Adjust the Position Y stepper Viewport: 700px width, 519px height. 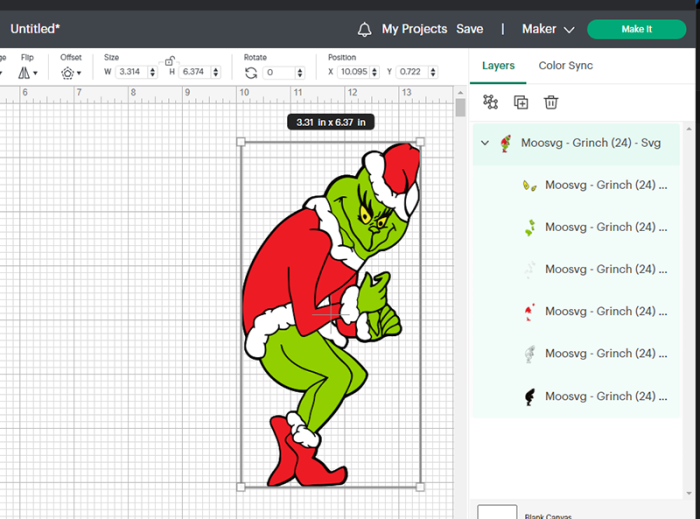[x=433, y=72]
